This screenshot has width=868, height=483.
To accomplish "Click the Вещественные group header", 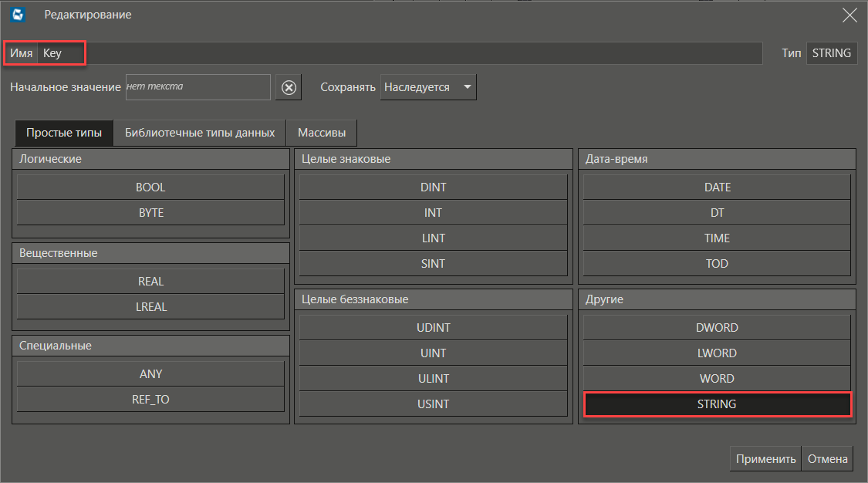I will coord(150,253).
